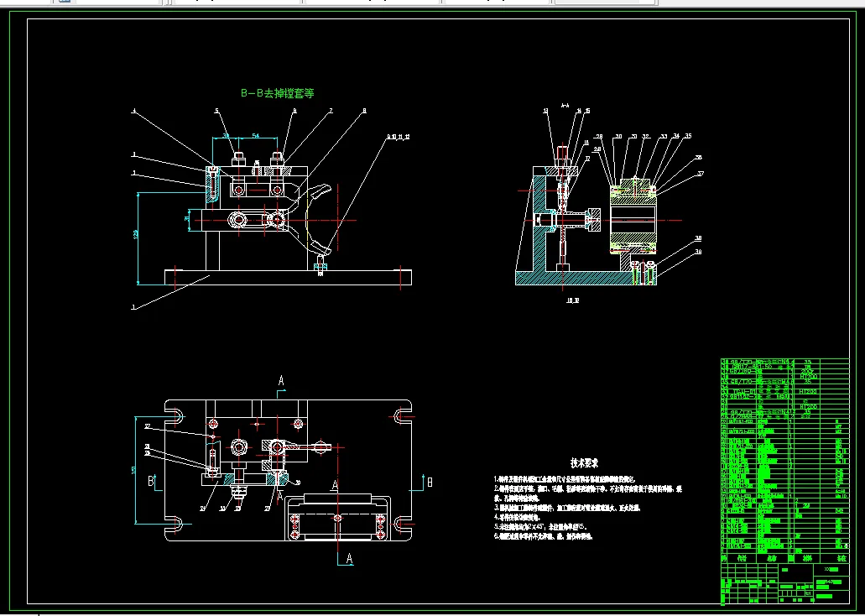This screenshot has height=616, width=865.
Task: Click the bottom-right U-slot of the plan view base
Action: (x=402, y=522)
